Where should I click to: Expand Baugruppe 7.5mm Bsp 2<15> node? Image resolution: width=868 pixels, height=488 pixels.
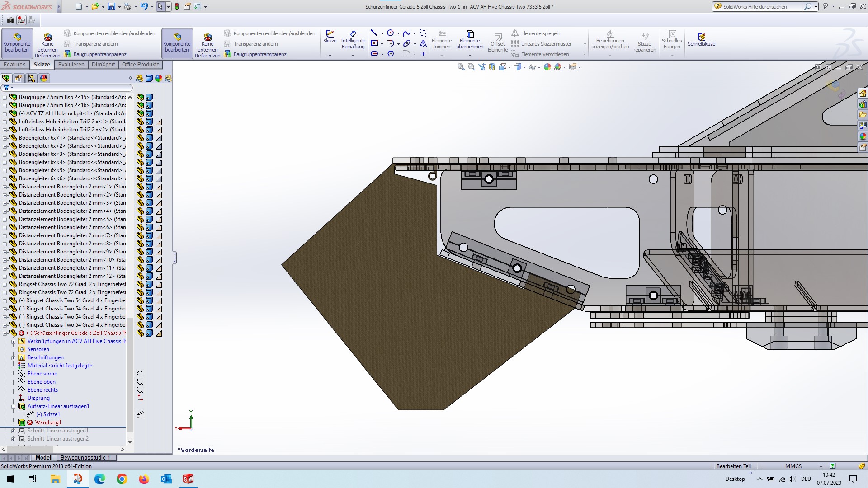point(5,97)
